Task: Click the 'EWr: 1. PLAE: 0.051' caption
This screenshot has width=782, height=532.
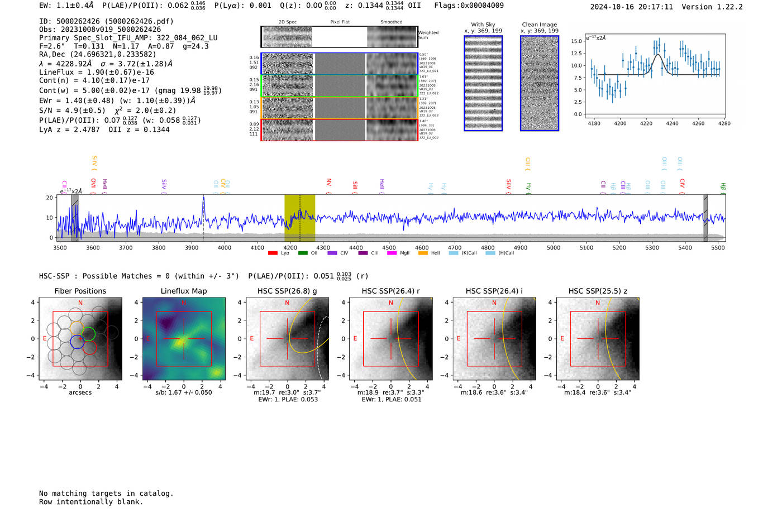Action: pyautogui.click(x=392, y=399)
